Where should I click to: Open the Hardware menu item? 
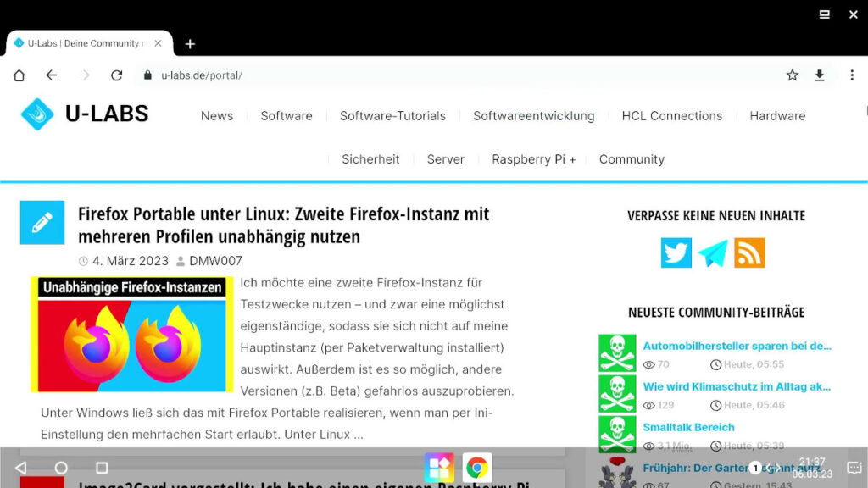(777, 115)
